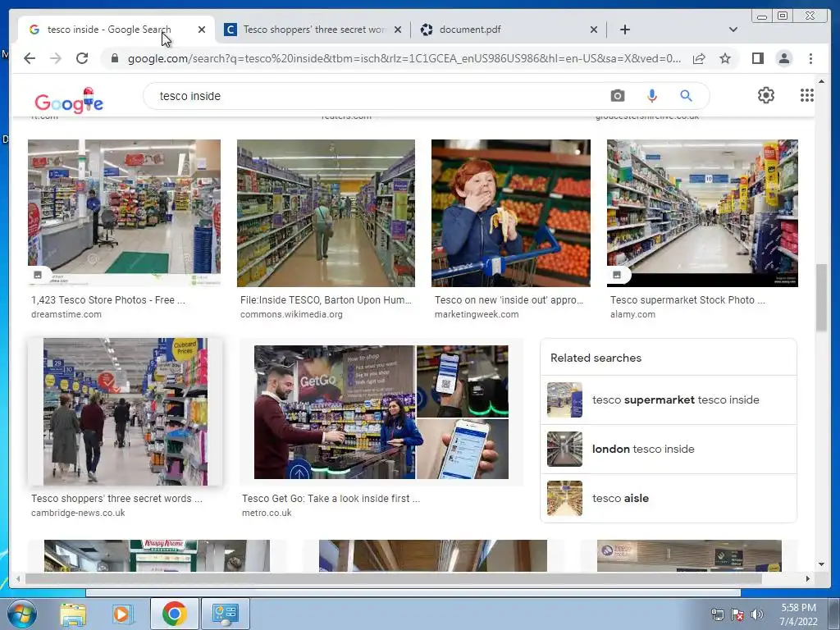Click the horizontal scrollbar right arrow
The width and height of the screenshot is (840, 630).
pos(808,578)
